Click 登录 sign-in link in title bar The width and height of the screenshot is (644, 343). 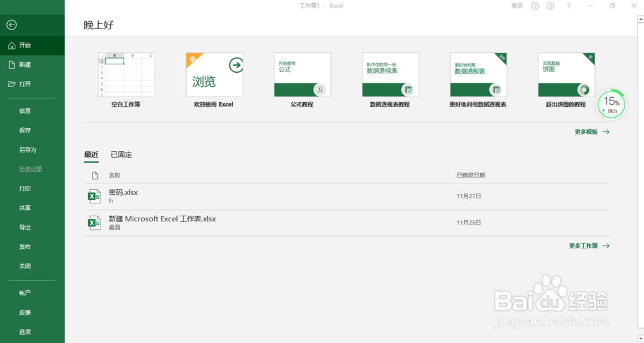[516, 6]
